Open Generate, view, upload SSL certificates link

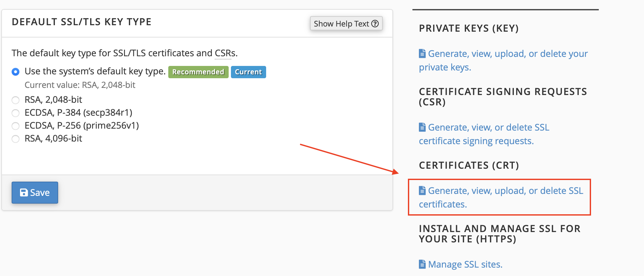click(505, 191)
